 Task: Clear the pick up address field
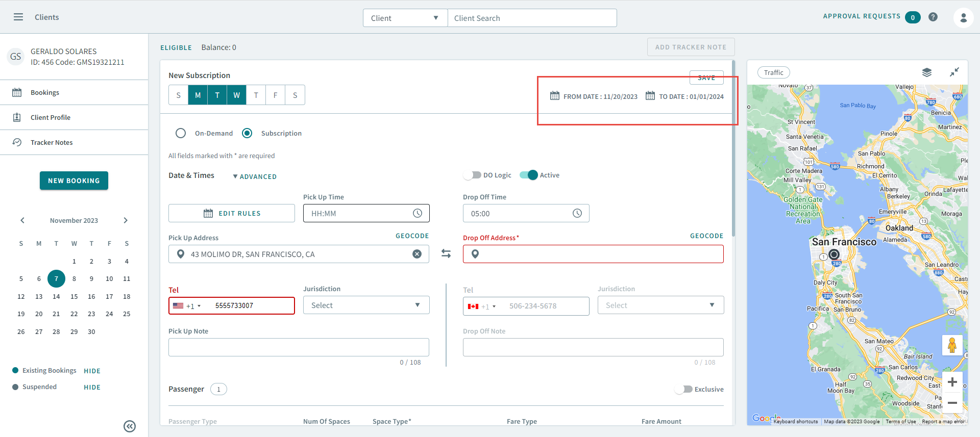(417, 254)
